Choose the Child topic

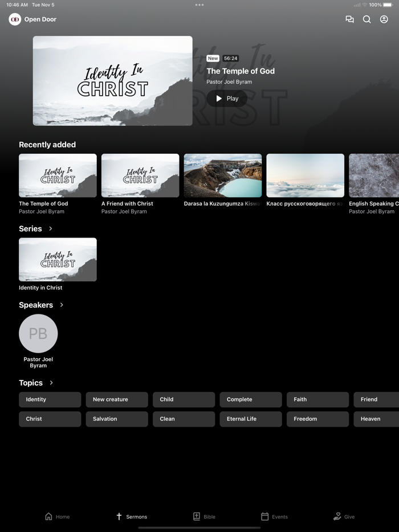click(184, 399)
